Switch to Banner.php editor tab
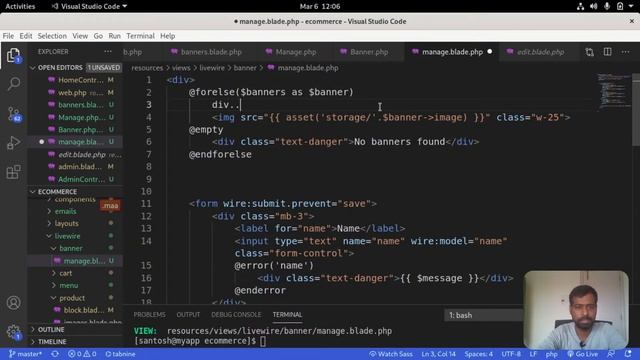640x360 pixels. (369, 52)
